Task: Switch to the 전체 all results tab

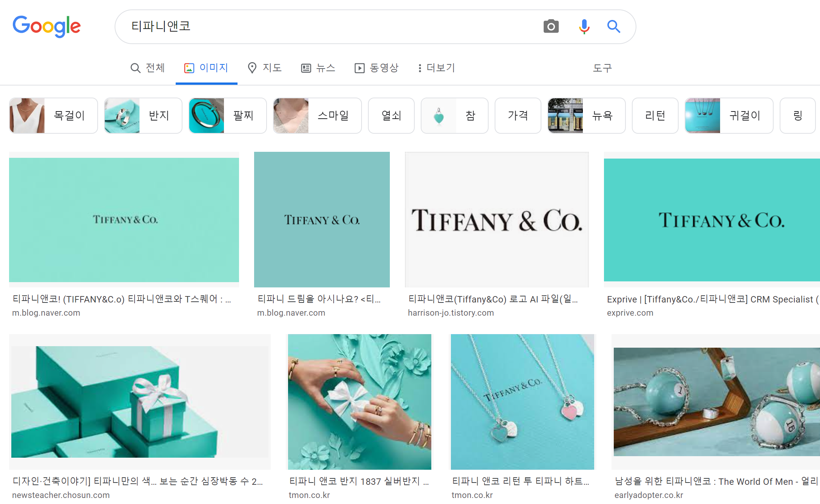Action: click(x=148, y=68)
